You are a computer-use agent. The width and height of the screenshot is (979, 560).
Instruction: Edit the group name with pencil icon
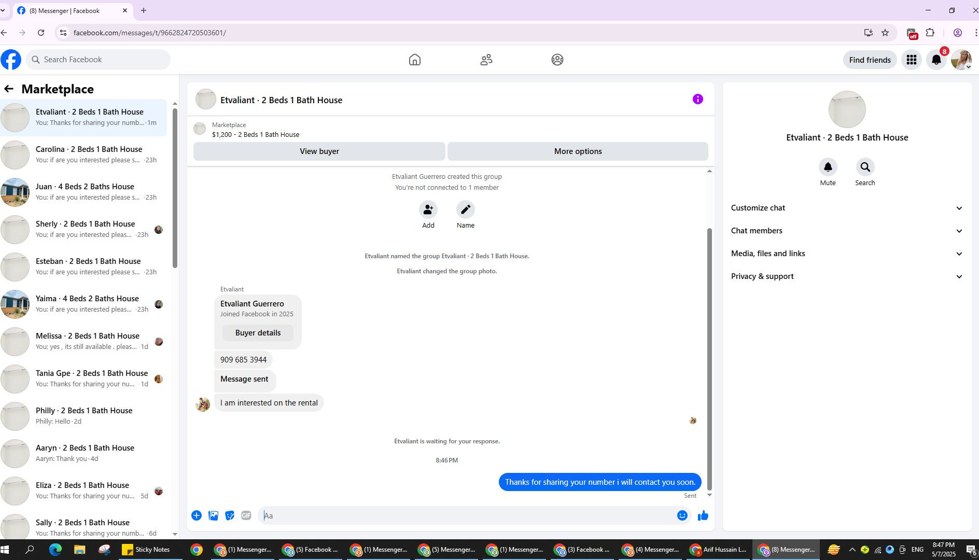point(466,209)
